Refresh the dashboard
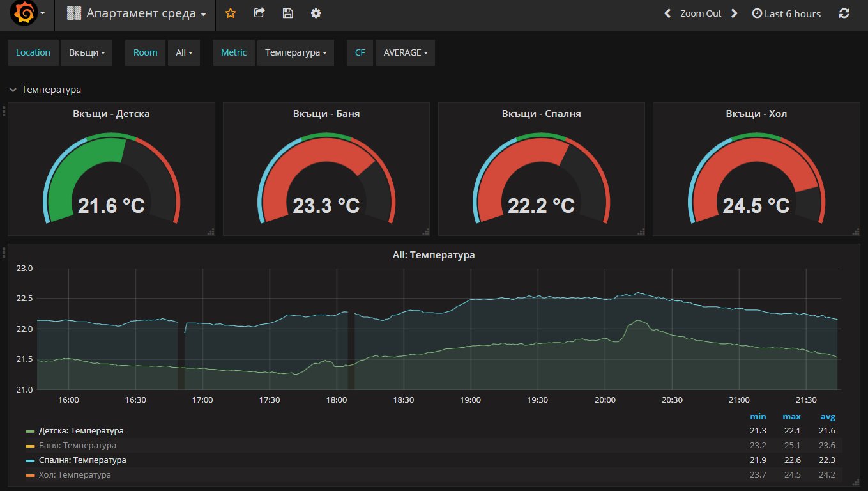Screen dimensions: 868x491 844,13
